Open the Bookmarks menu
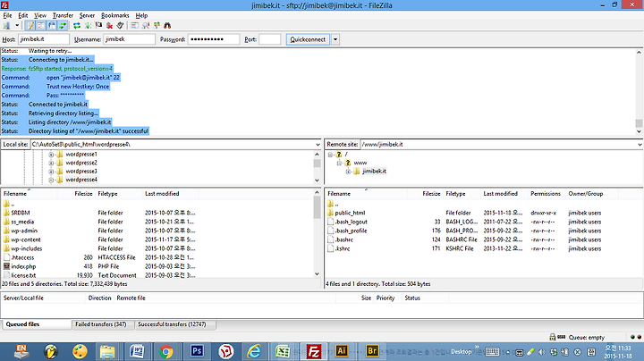The height and width of the screenshot is (361, 644). pos(115,15)
